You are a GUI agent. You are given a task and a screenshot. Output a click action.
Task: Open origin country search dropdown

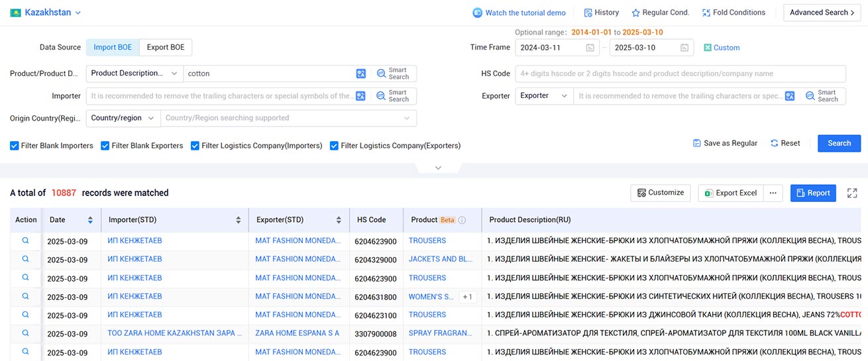point(288,118)
